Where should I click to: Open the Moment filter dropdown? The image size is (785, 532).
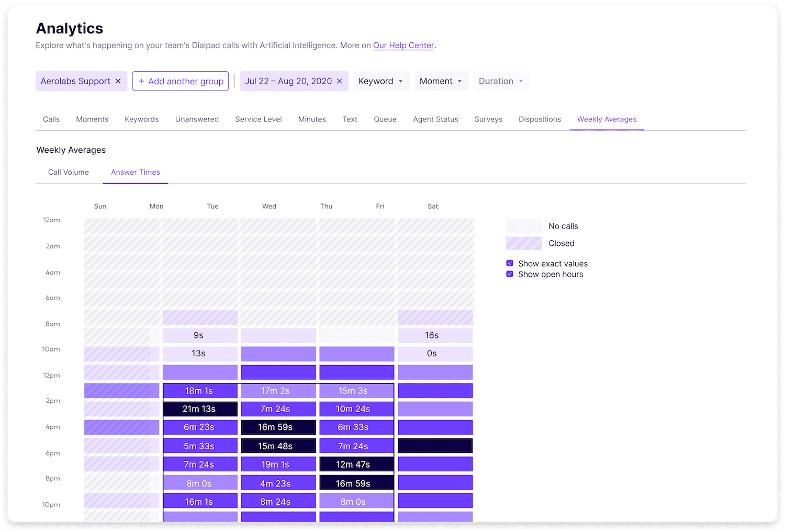[441, 81]
